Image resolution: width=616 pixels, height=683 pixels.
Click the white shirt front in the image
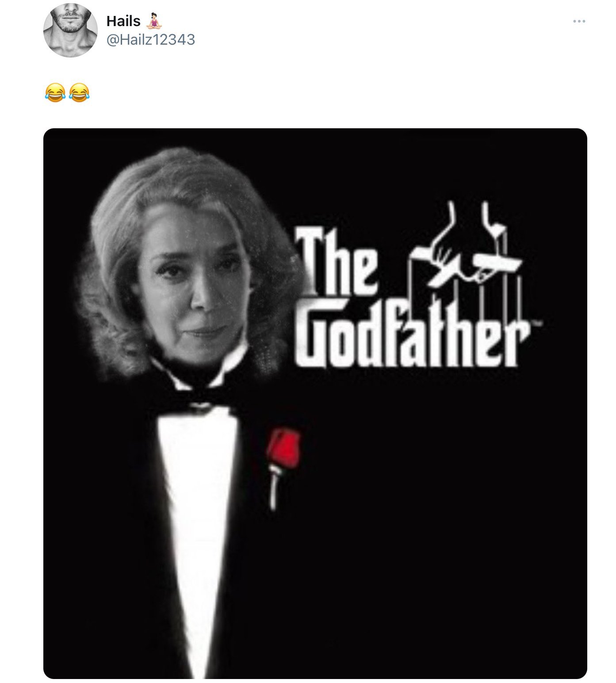(199, 509)
